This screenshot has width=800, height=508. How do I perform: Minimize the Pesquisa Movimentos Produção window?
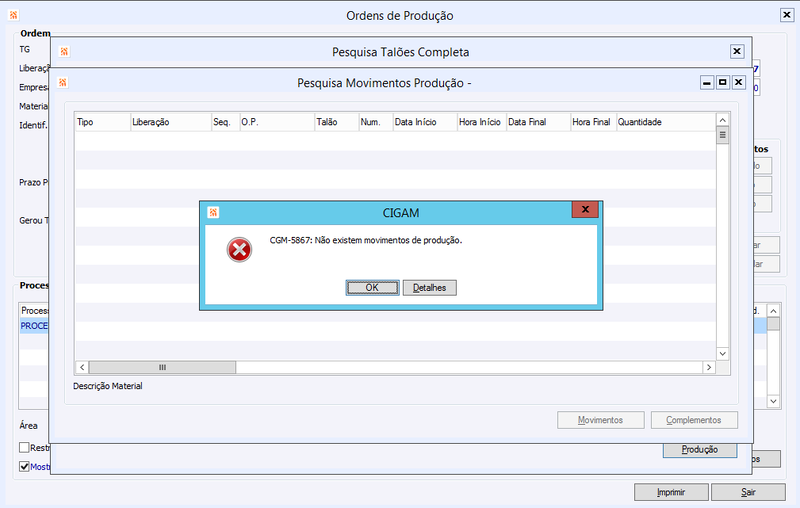point(707,83)
